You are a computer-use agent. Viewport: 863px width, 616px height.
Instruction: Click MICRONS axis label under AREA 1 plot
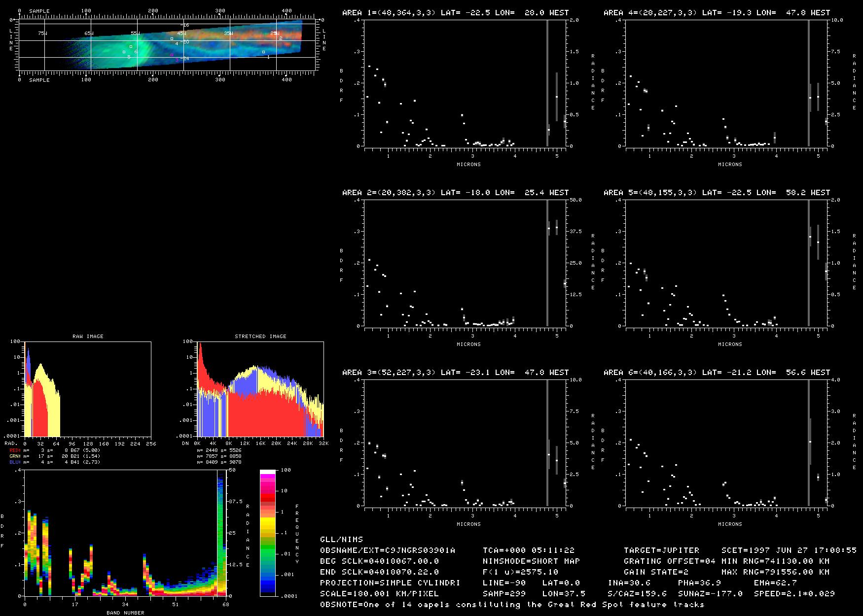click(468, 165)
